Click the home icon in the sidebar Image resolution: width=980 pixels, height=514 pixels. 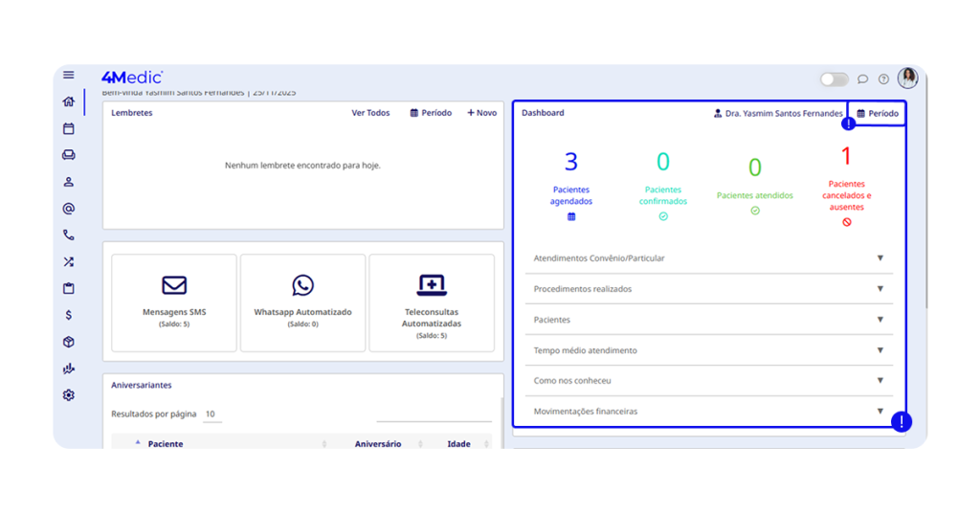click(68, 101)
